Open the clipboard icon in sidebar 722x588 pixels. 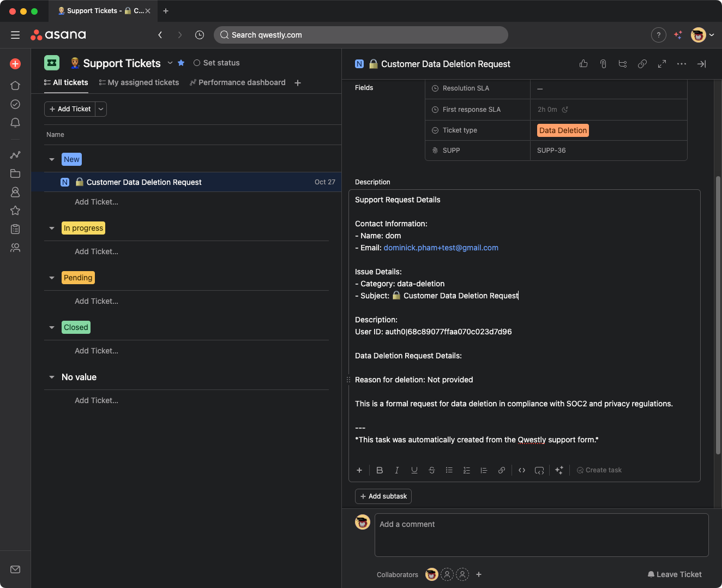tap(15, 229)
